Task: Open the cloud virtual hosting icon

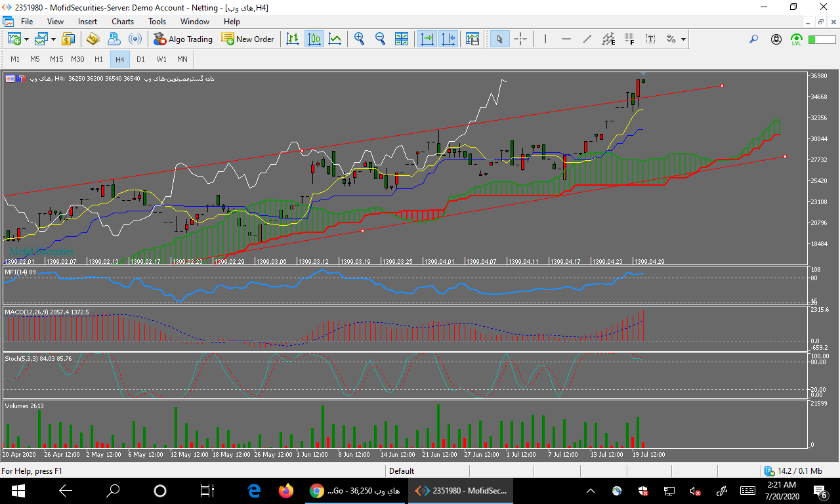Action: click(114, 39)
